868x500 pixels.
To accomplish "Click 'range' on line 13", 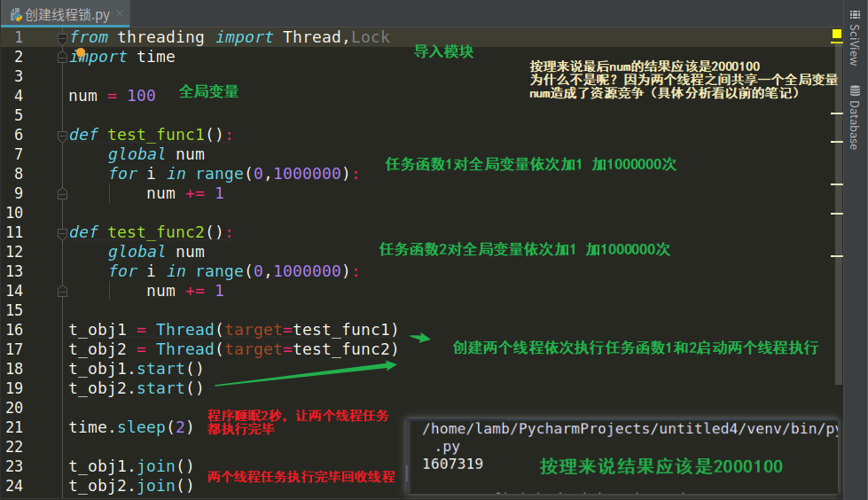I will click(219, 271).
